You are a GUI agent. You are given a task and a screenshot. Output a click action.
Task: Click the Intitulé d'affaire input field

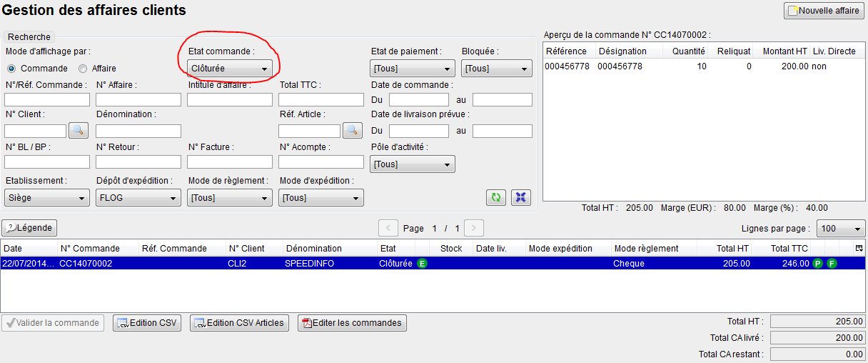[x=230, y=99]
